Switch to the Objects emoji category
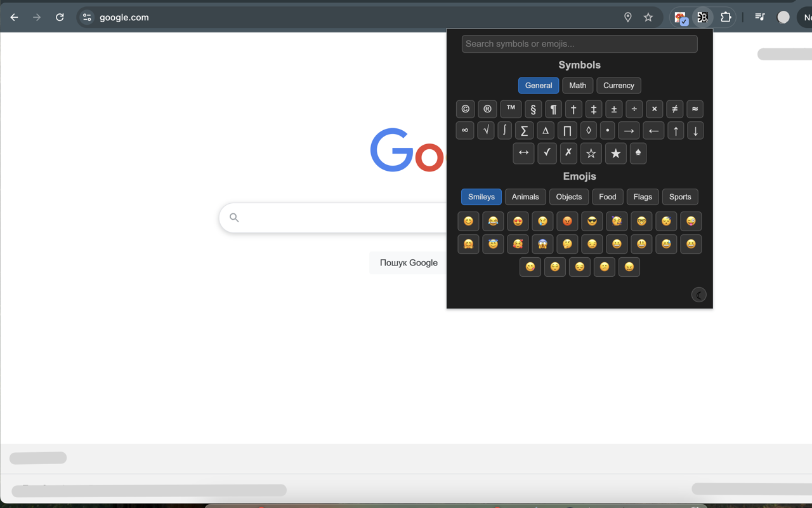This screenshot has width=812, height=508. pyautogui.click(x=569, y=197)
